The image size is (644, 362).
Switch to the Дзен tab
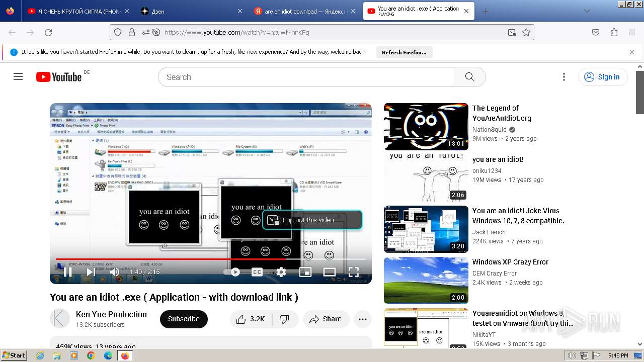pyautogui.click(x=191, y=11)
